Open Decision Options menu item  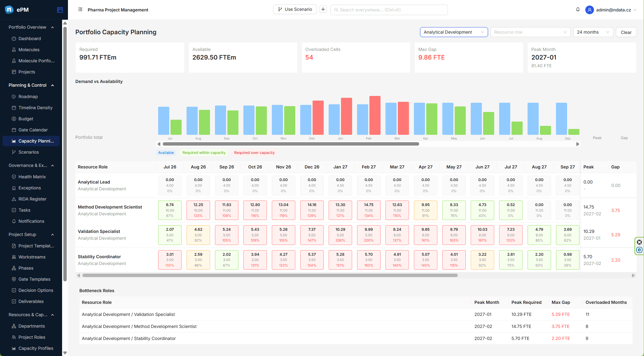pyautogui.click(x=31, y=290)
